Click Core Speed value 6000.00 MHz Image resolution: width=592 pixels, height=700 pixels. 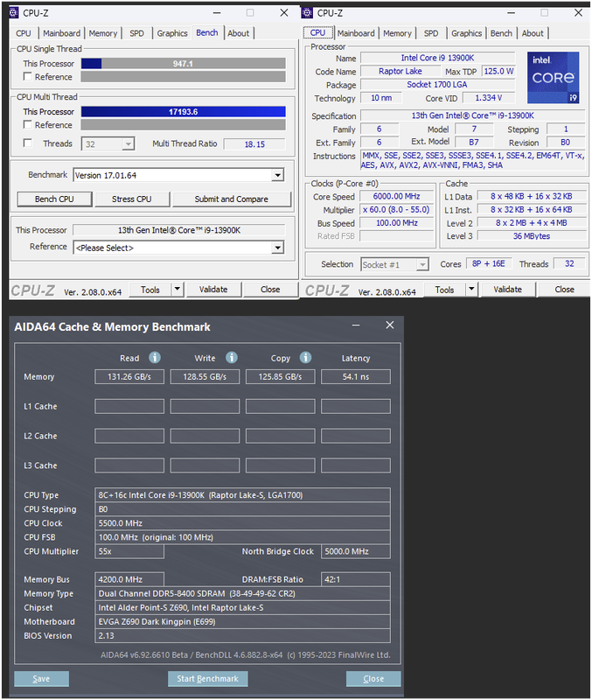[397, 196]
